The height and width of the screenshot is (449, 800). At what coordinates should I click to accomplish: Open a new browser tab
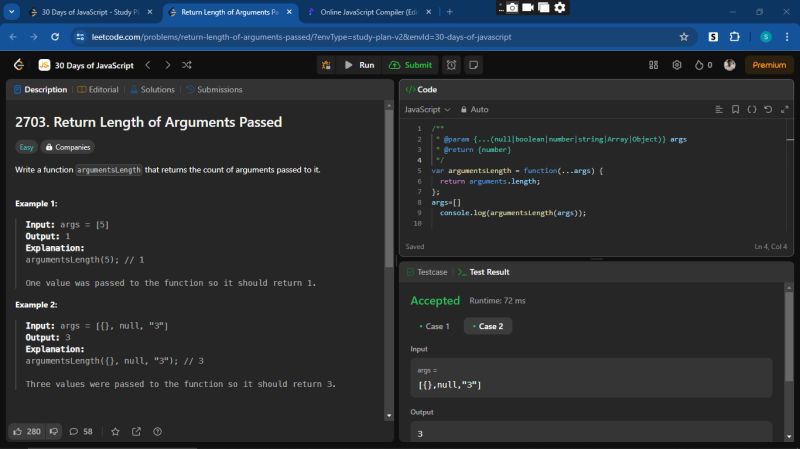tap(449, 12)
